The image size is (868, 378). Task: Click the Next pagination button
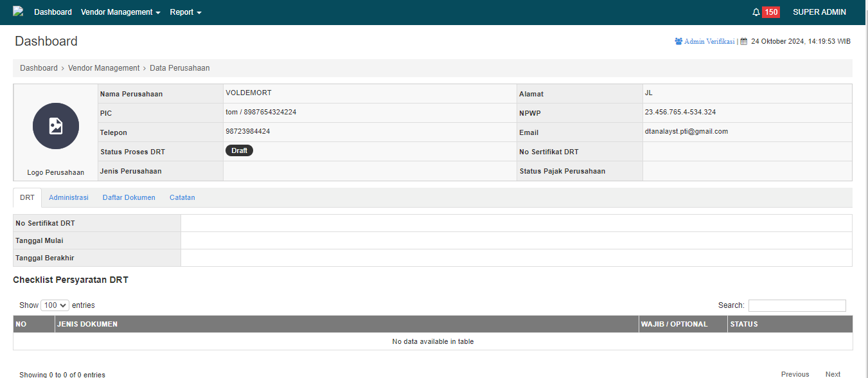coord(833,374)
